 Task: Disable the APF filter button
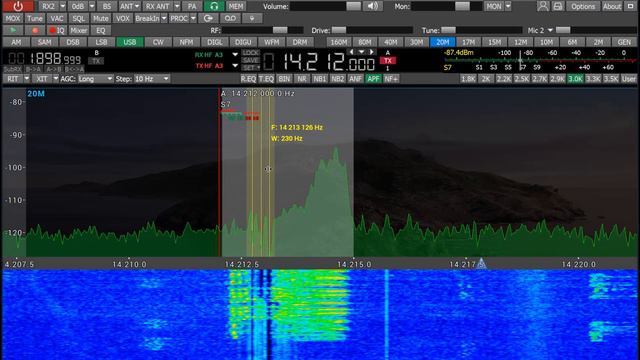coord(373,79)
